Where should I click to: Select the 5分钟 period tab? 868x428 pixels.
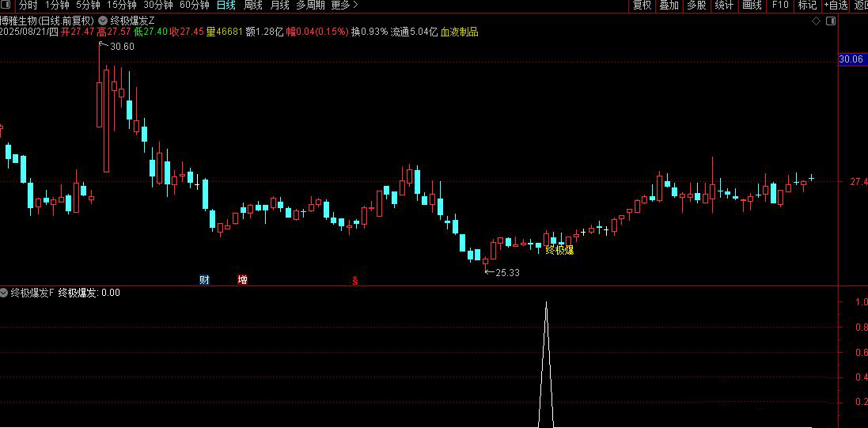88,6
